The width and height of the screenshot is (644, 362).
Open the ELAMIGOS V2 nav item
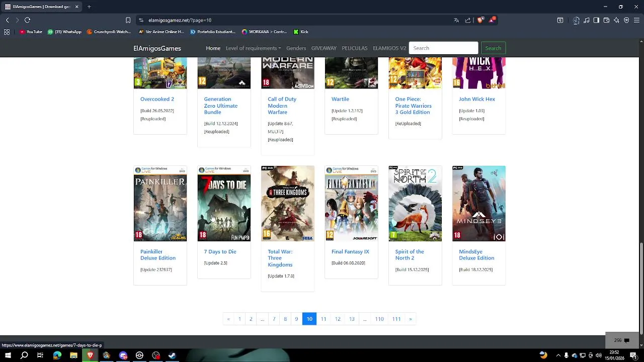[389, 48]
